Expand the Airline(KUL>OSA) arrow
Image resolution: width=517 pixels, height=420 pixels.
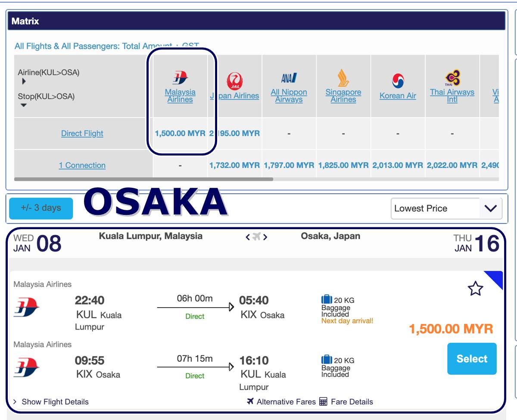pos(24,81)
